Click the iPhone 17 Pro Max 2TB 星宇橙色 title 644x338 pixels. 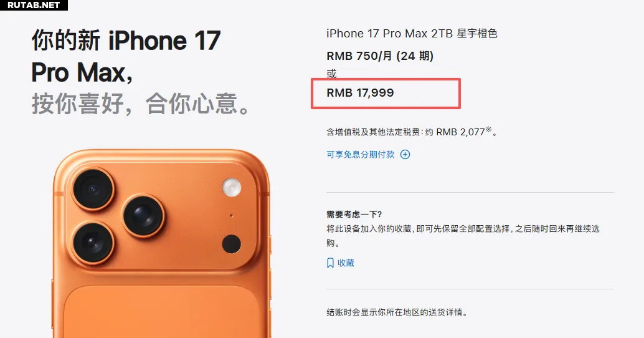point(412,34)
